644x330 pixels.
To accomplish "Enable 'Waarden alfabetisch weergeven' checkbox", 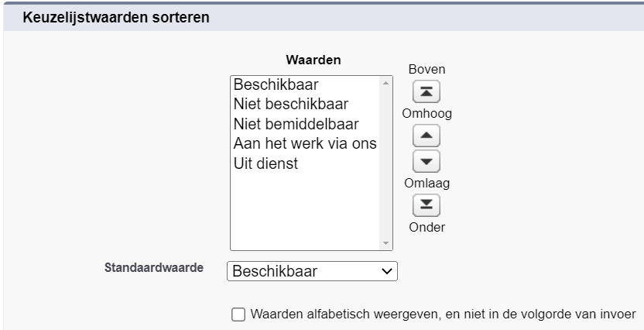I will coord(238,315).
